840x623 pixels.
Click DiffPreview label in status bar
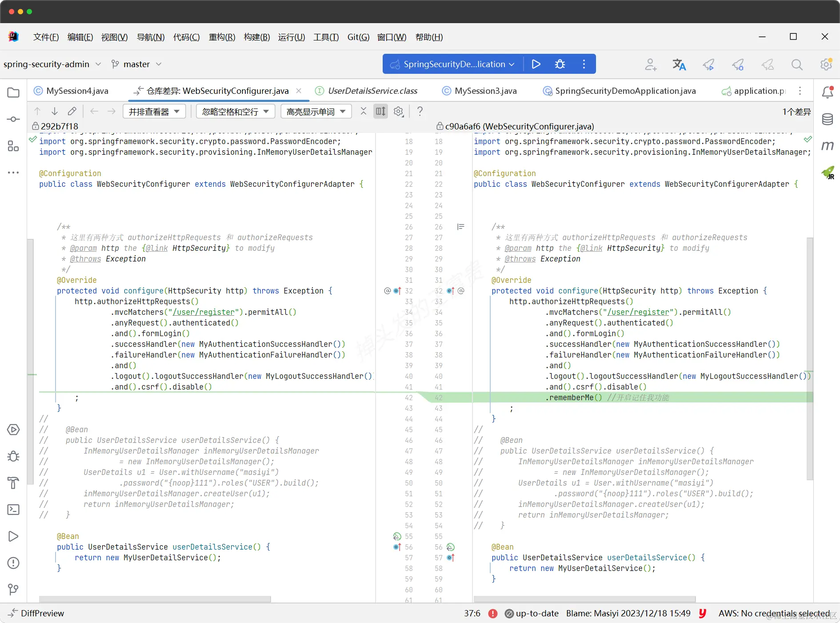[42, 613]
